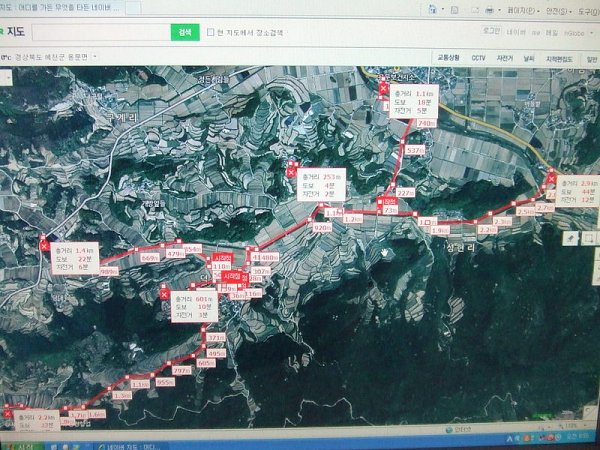Click the 성현리 village label on map
Viewport: 600px width, 450px height.
[x=459, y=248]
